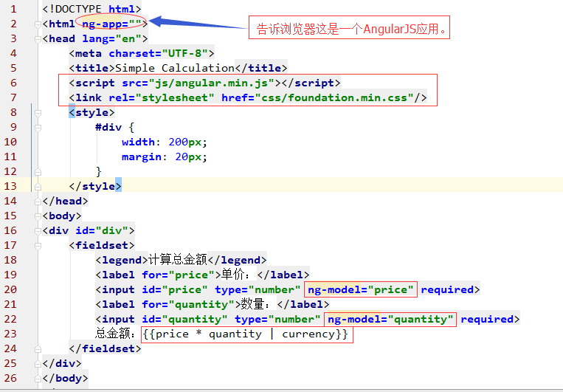563x392 pixels.
Task: Click the "css/foundation.min.css" href value
Action: (x=334, y=97)
